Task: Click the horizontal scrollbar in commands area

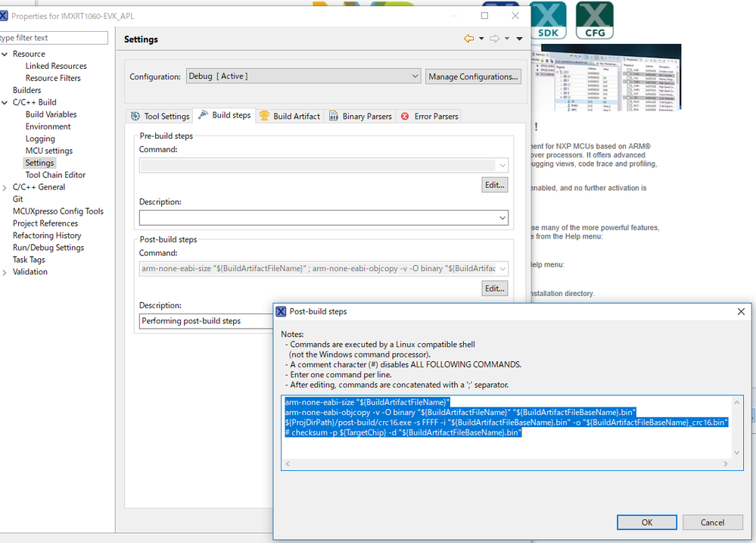Action: (506, 463)
